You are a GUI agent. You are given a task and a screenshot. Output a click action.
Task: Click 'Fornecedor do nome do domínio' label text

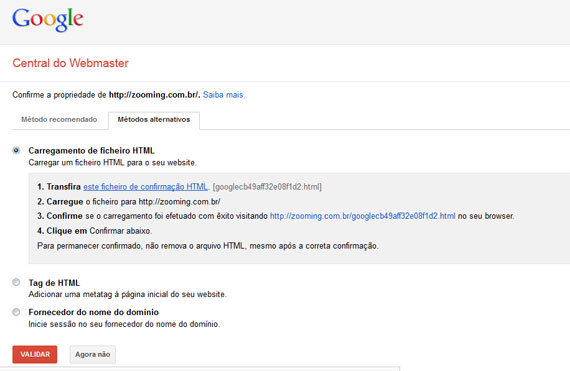click(94, 312)
